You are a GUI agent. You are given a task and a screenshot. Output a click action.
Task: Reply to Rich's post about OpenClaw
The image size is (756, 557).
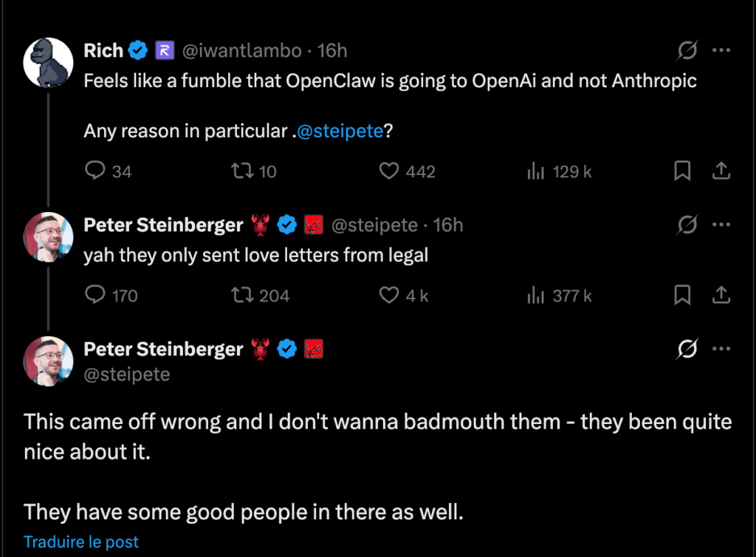(95, 171)
